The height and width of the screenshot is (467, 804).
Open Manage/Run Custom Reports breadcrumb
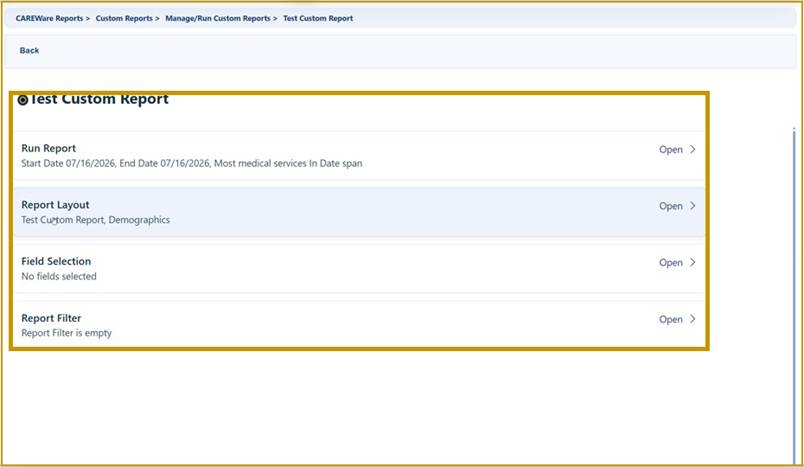[x=217, y=18]
